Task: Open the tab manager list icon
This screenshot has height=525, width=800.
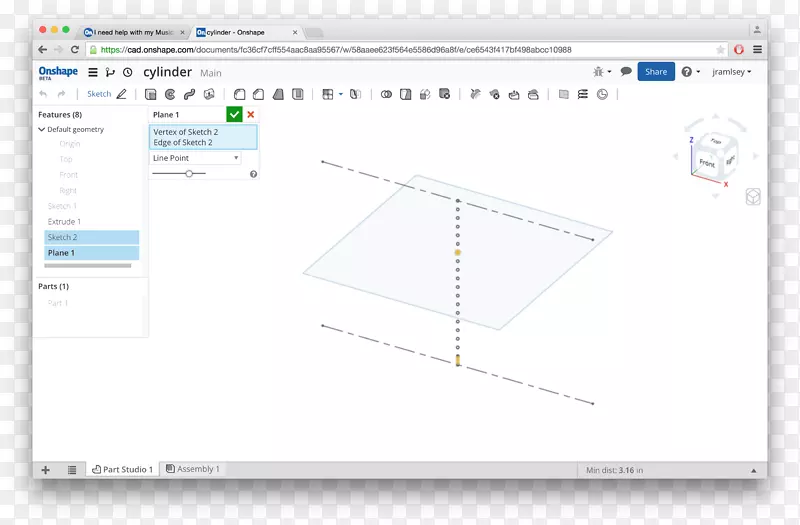Action: [x=72, y=469]
